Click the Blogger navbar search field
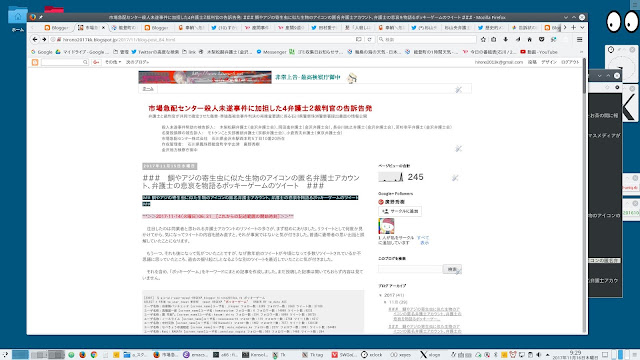This screenshot has width=640, height=360. [65, 62]
